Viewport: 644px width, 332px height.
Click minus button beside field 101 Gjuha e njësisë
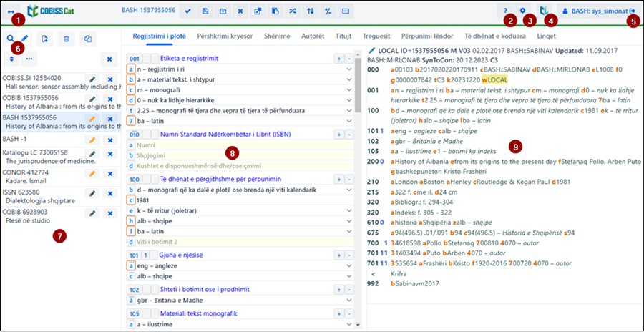(349, 255)
